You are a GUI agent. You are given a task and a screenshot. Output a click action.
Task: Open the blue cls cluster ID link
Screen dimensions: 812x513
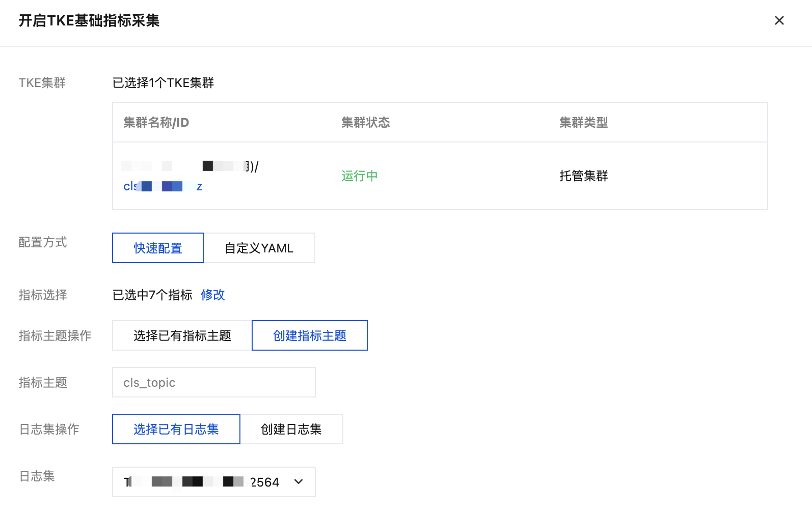coord(163,186)
